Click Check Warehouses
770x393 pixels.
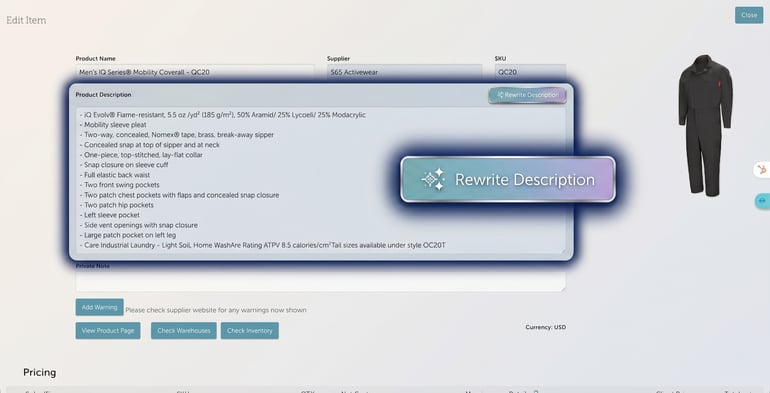tap(184, 331)
